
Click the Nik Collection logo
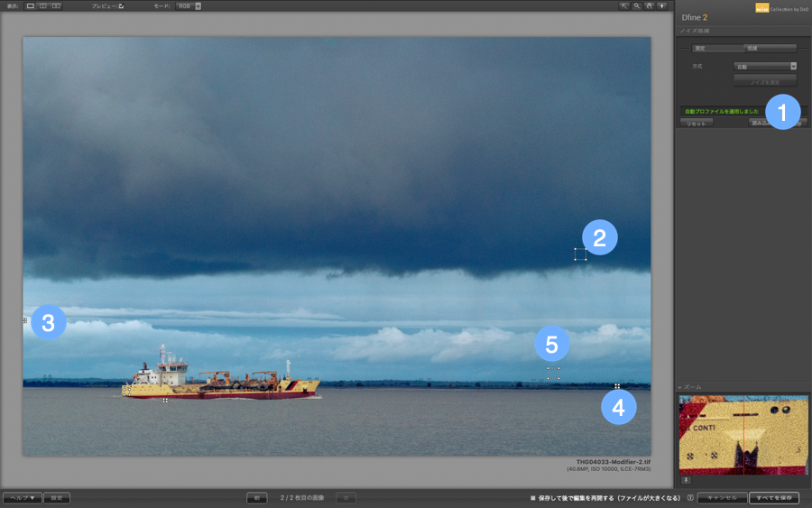(x=781, y=8)
